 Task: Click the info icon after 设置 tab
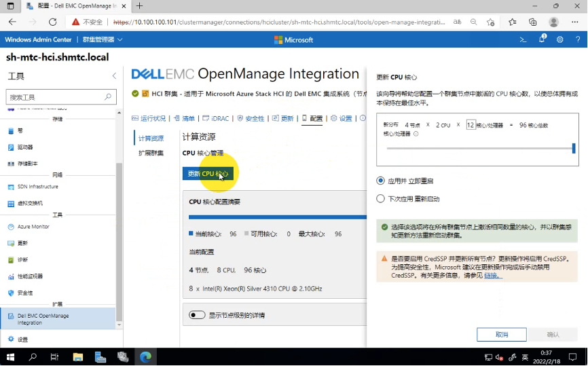point(363,118)
